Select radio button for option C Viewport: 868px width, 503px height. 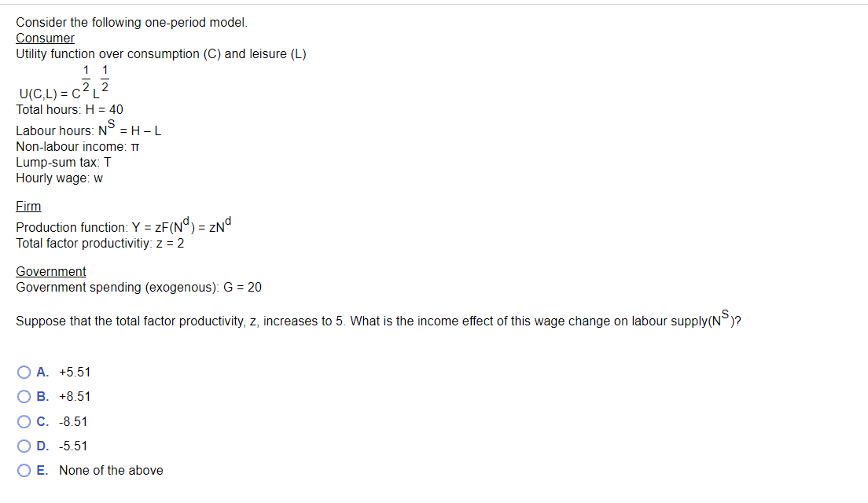(x=24, y=421)
